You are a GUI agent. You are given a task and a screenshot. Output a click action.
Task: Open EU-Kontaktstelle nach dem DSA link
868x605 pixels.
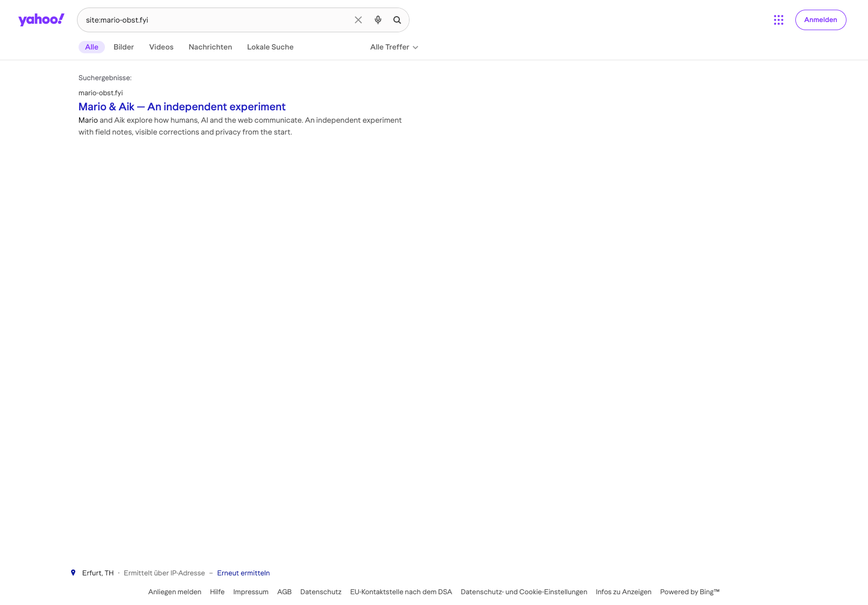pyautogui.click(x=401, y=592)
